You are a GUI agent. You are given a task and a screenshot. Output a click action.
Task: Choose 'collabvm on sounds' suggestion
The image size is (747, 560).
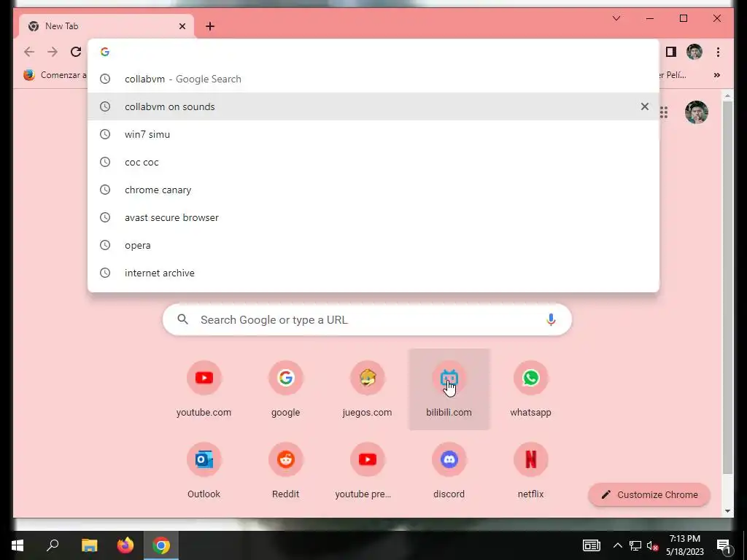coord(373,106)
